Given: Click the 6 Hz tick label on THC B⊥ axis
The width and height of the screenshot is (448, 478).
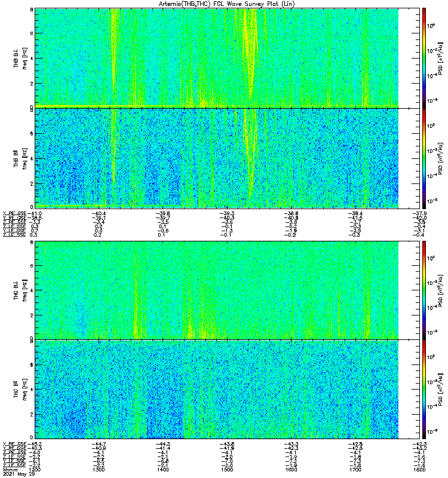Looking at the screenshot, I should 32,266.
